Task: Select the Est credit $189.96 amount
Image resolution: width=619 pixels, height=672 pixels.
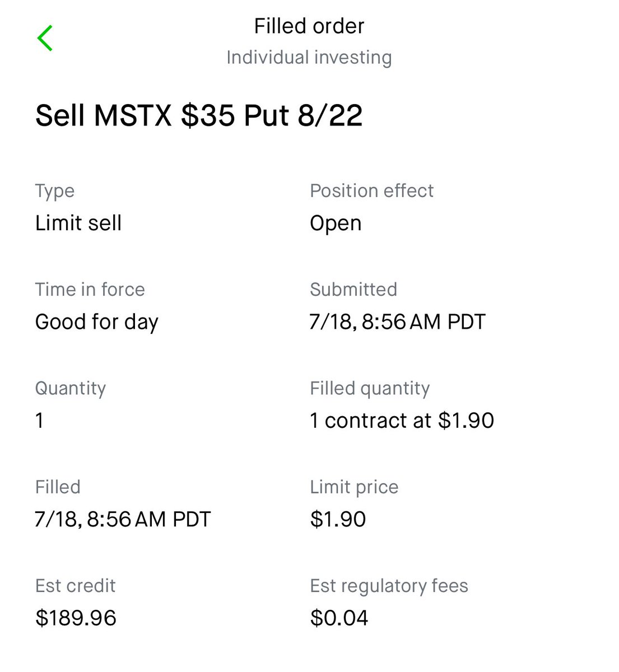Action: point(76,618)
